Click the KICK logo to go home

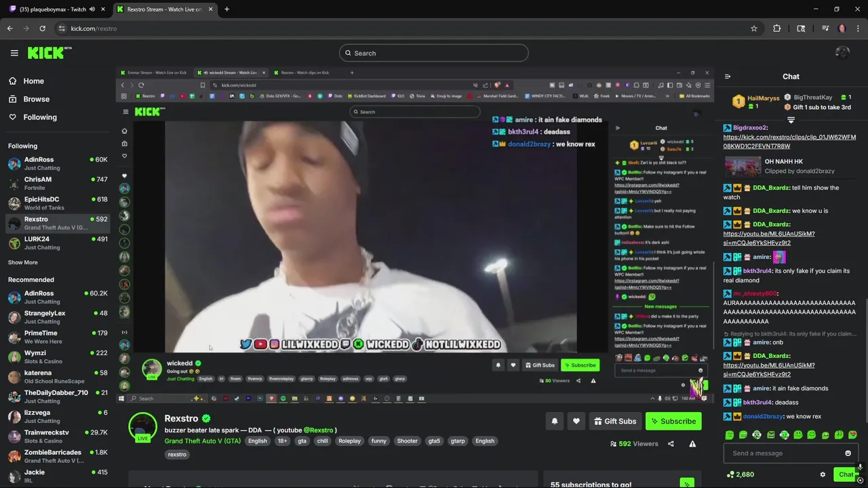click(x=49, y=53)
